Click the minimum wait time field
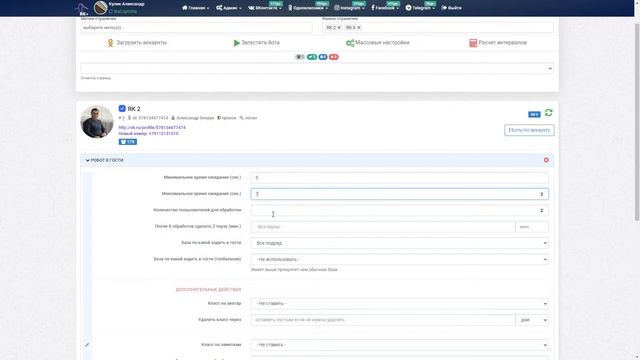The width and height of the screenshot is (640, 360). [x=400, y=178]
